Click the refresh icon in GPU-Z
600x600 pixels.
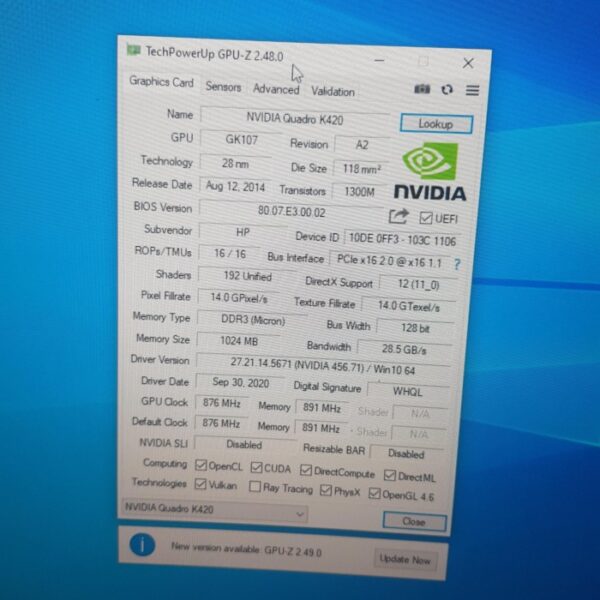(447, 90)
